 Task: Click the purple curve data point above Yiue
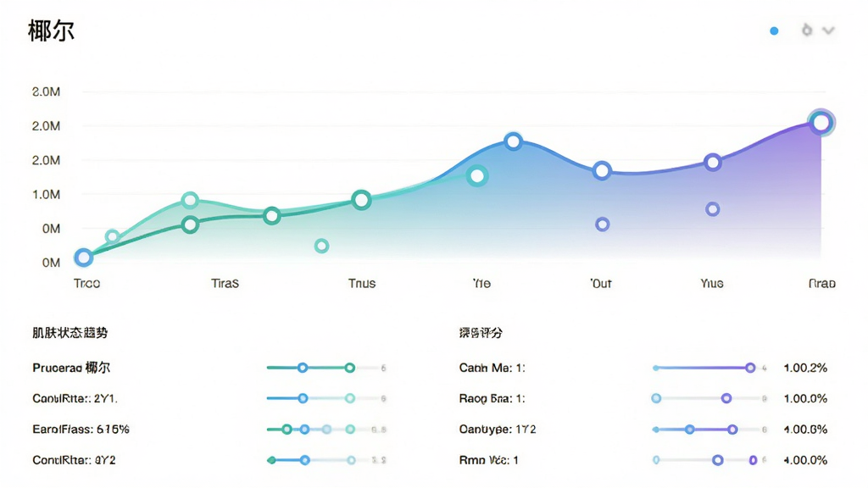click(x=712, y=162)
